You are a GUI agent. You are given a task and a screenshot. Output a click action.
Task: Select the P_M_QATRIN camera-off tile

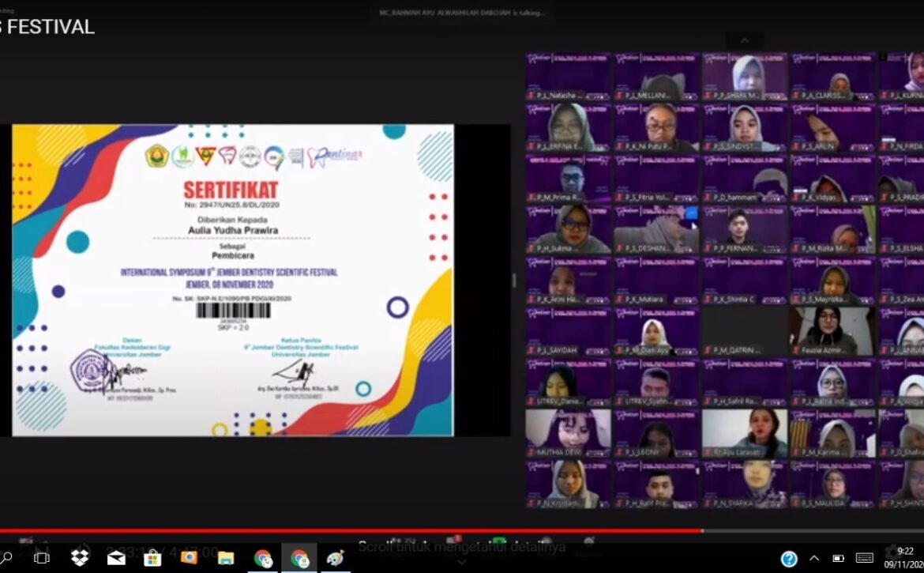(745, 332)
